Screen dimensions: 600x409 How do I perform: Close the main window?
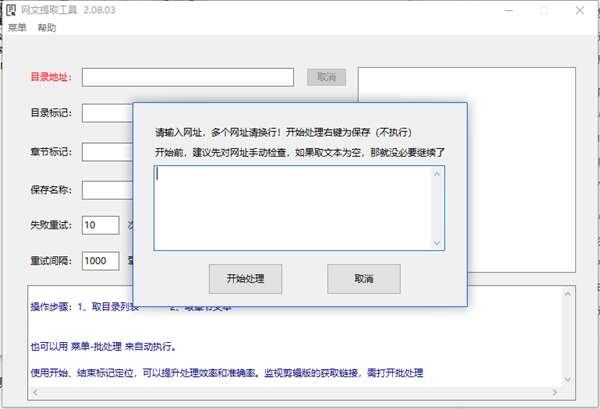pos(580,11)
